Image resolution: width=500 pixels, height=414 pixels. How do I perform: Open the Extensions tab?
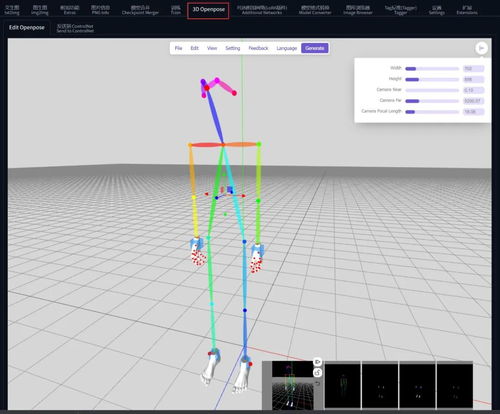point(467,10)
